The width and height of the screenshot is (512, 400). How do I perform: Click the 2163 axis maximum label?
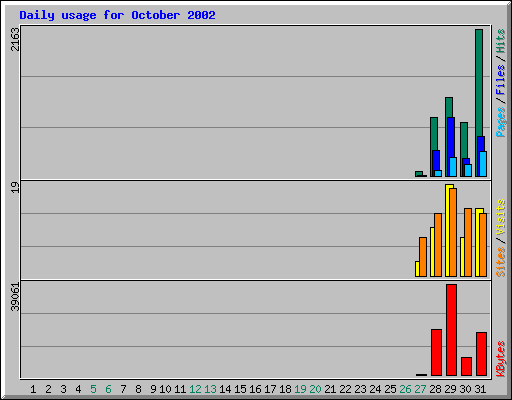coord(15,39)
